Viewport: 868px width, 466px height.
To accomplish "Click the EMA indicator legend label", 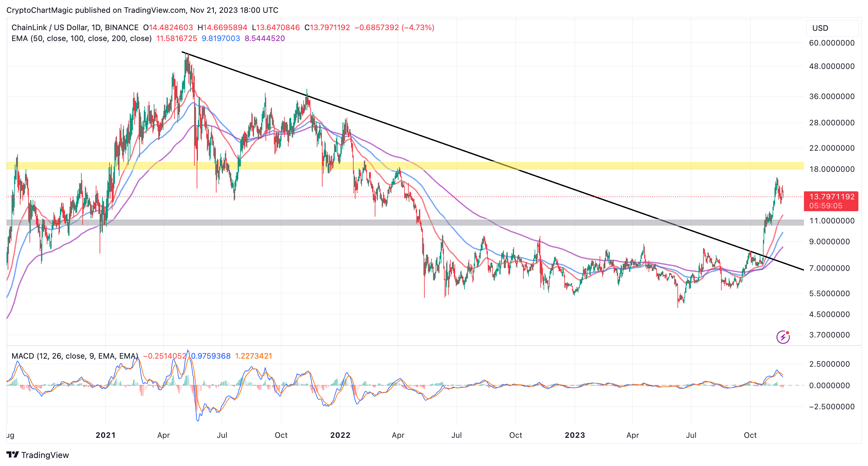I will (82, 38).
